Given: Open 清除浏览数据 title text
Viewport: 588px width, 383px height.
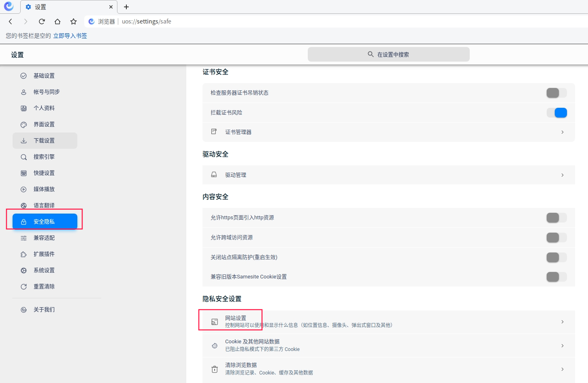Looking at the screenshot, I should [241, 365].
